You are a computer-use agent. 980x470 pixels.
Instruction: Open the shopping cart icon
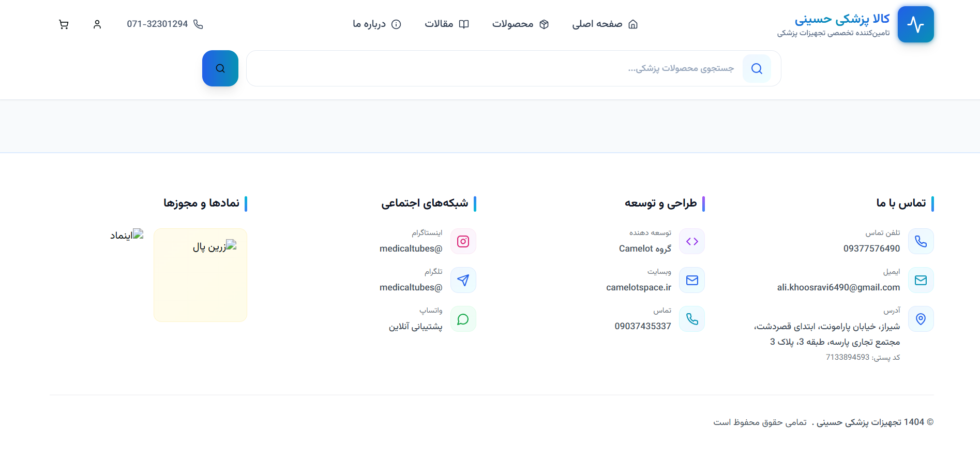pos(64,24)
